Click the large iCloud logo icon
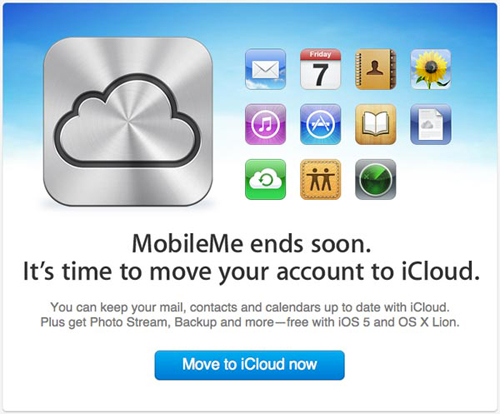The width and height of the screenshot is (500, 414). pos(128,122)
